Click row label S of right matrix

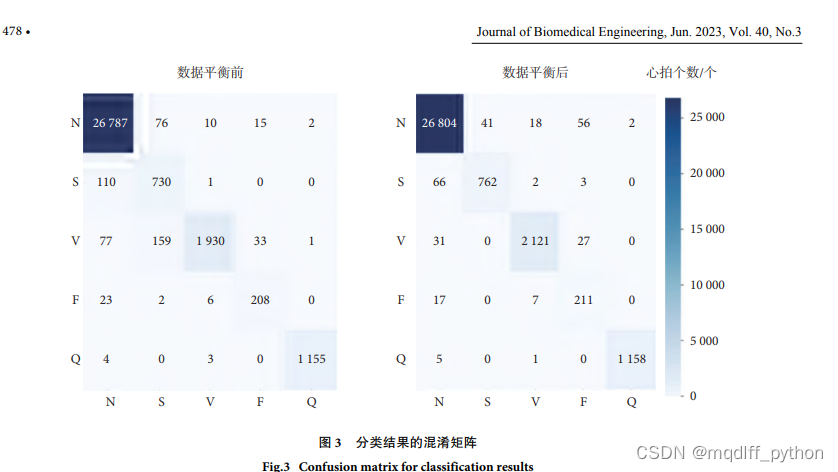pyautogui.click(x=400, y=182)
